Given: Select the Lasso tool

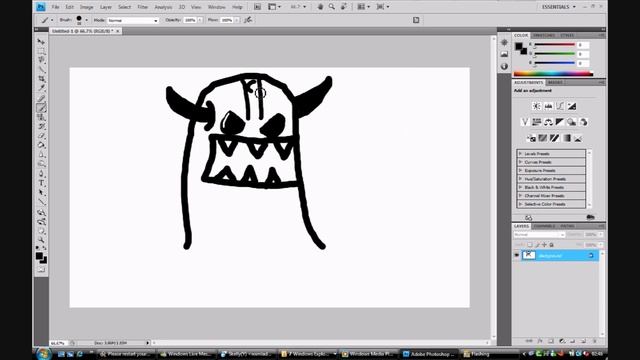Looking at the screenshot, I should tap(41, 60).
